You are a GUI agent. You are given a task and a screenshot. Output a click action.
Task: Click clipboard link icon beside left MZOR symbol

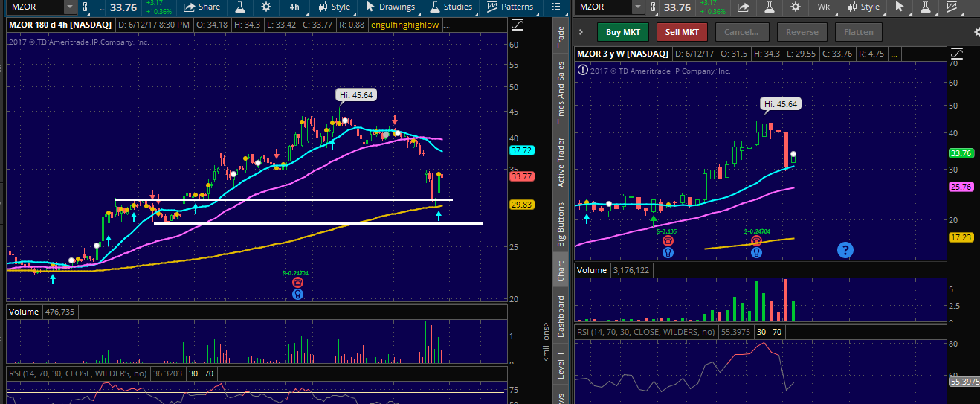click(85, 7)
